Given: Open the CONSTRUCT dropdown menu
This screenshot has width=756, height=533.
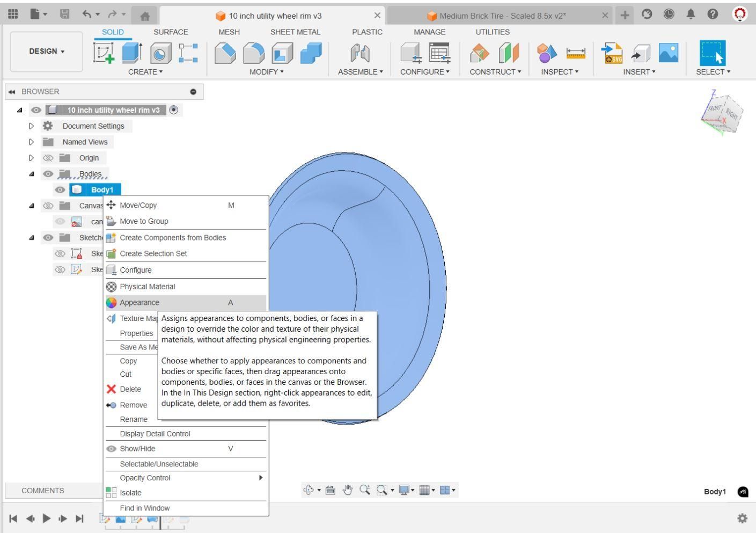Looking at the screenshot, I should click(495, 71).
